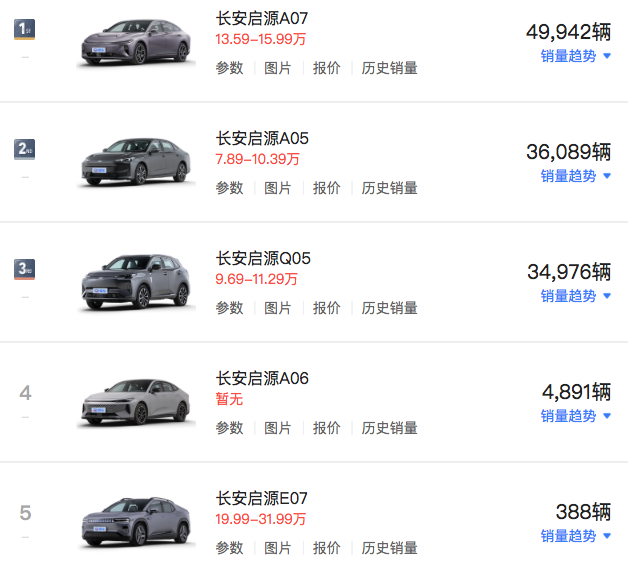This screenshot has height=570, width=628.
Task: Show 销量趋势 for 长安启源E07
Action: point(575,536)
